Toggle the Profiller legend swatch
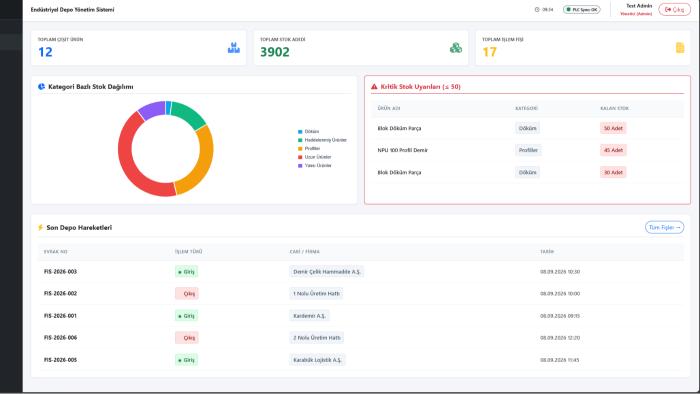 (x=300, y=149)
